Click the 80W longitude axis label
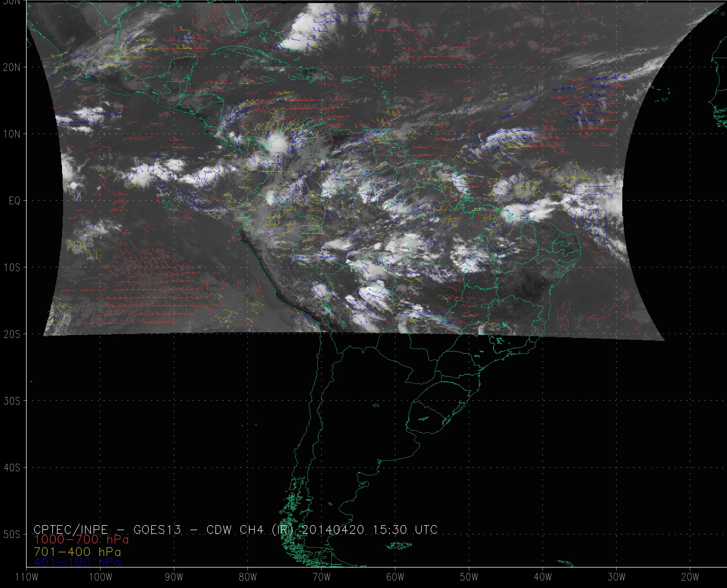Viewport: 727px width, 588px height. pyautogui.click(x=248, y=577)
